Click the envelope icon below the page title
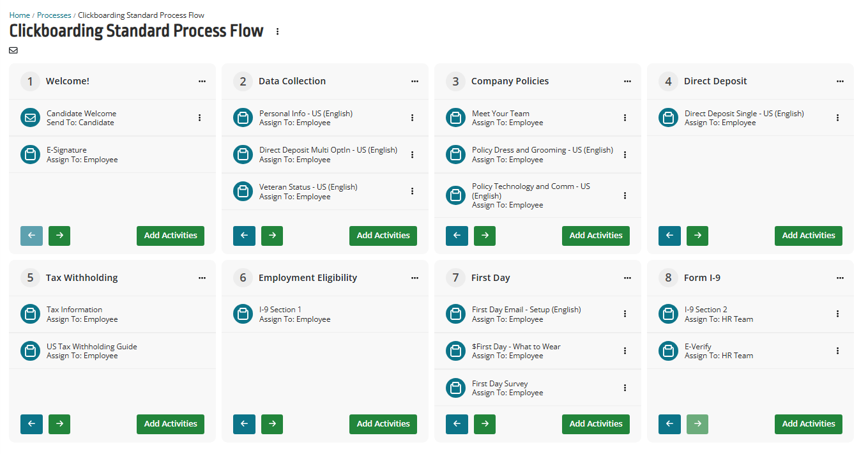 click(13, 50)
